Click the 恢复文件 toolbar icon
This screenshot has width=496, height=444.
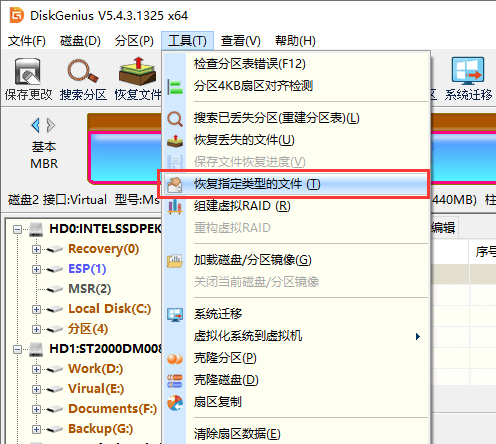[x=137, y=79]
